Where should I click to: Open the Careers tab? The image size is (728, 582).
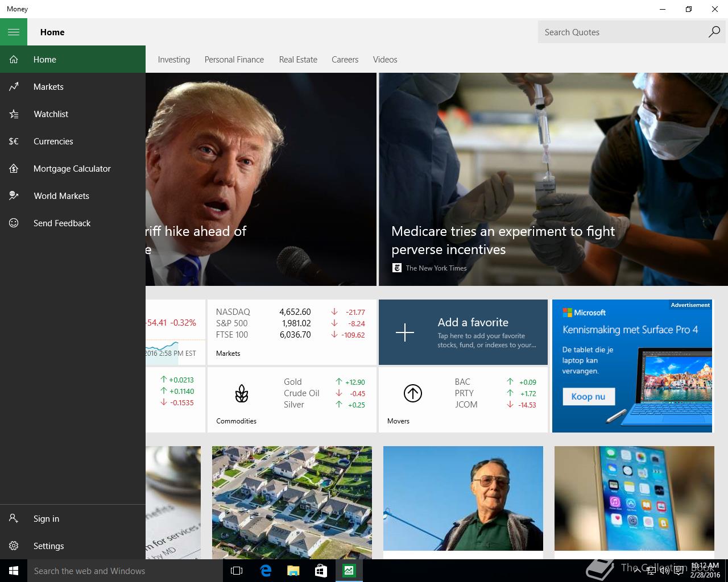[x=345, y=59]
